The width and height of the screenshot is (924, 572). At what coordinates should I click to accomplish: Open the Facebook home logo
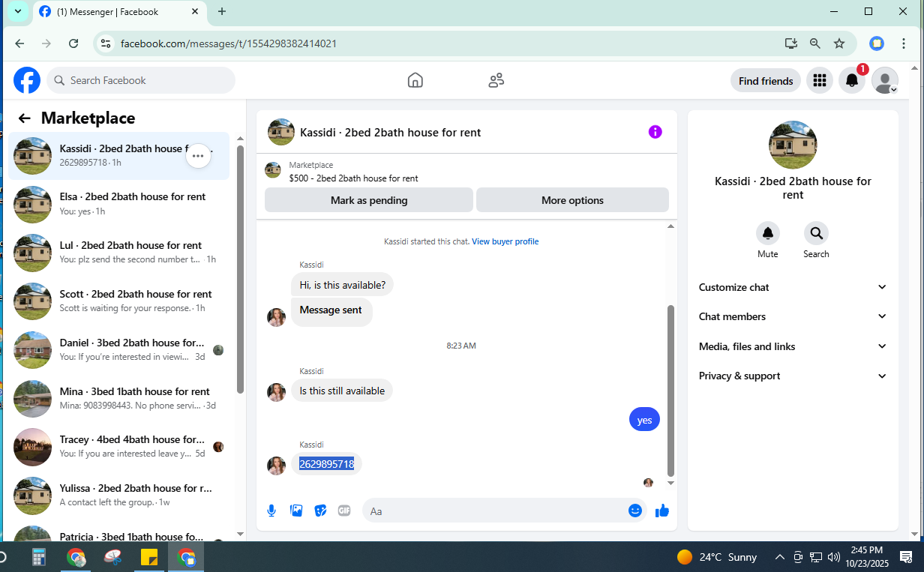click(x=27, y=80)
